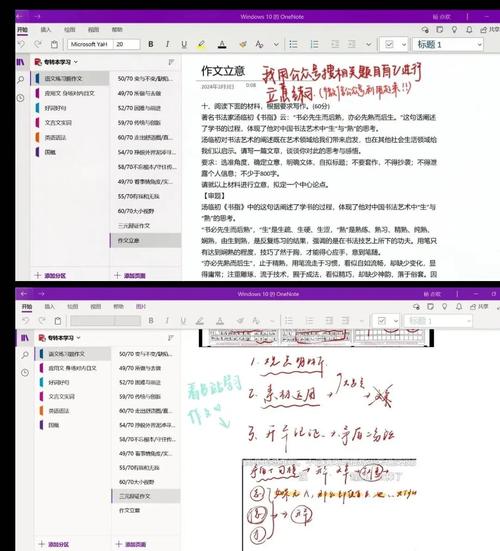
Task: Open notifications bell in lower window
Action: click(x=459, y=306)
